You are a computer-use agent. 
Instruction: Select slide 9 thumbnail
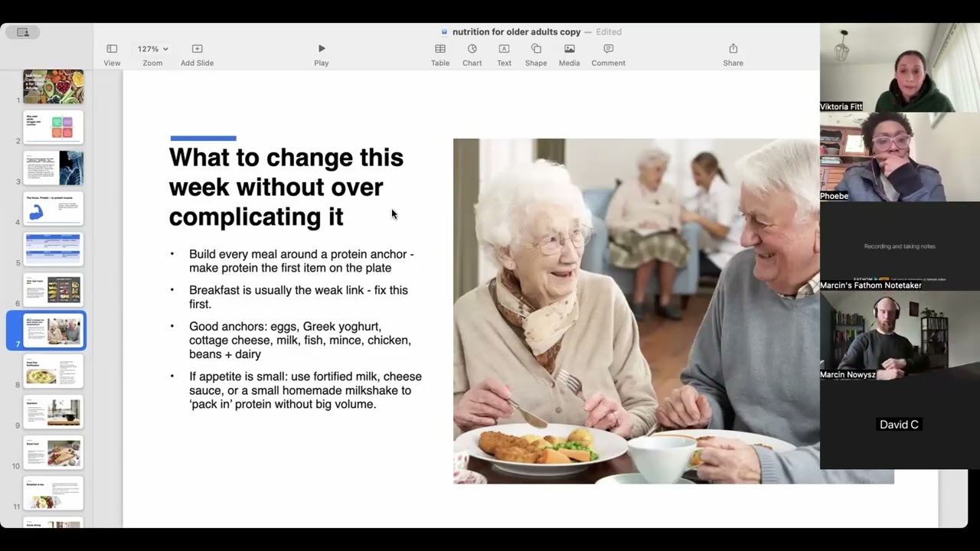click(53, 412)
